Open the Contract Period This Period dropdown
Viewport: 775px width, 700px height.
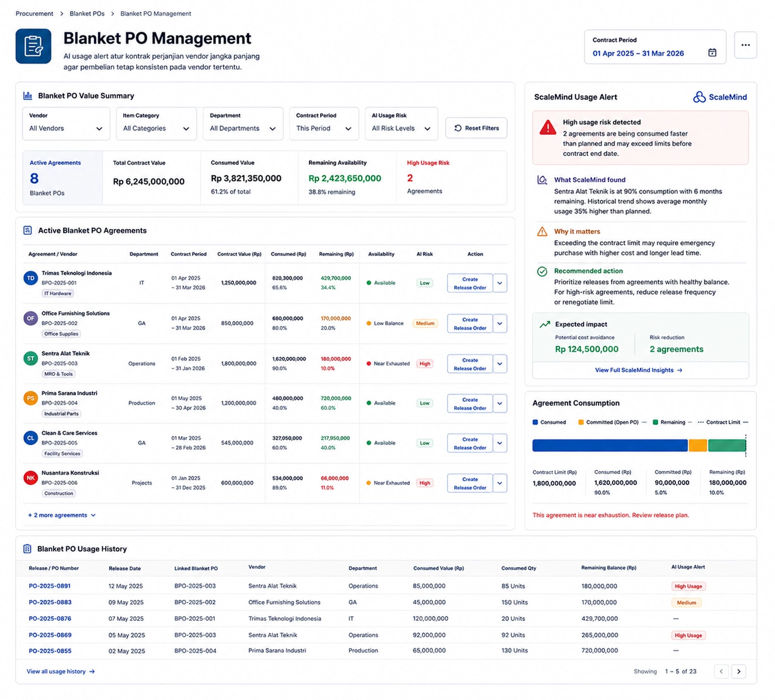coord(324,123)
